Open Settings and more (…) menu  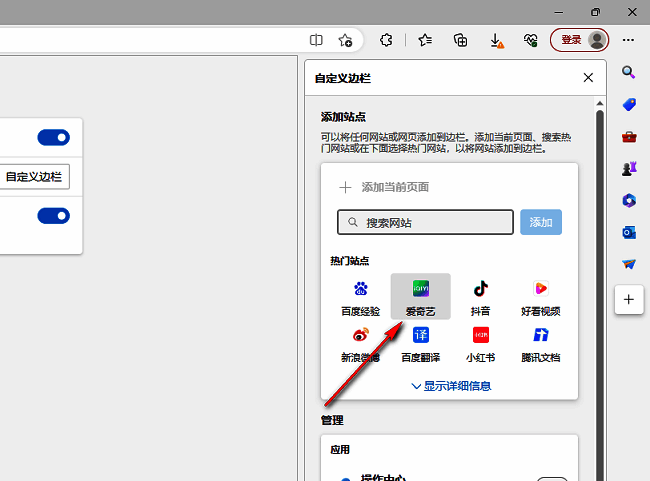tap(629, 40)
